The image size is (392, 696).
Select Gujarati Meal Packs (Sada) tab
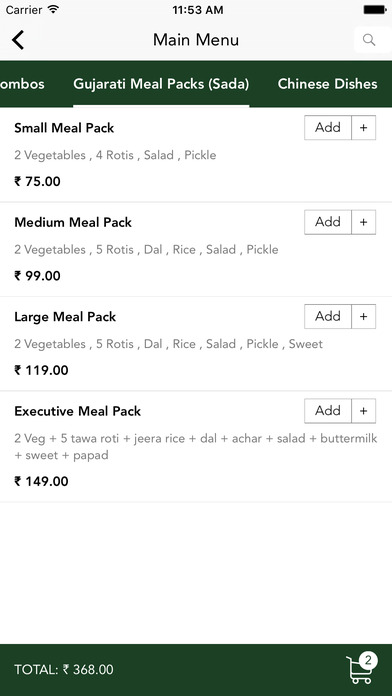coord(161,84)
